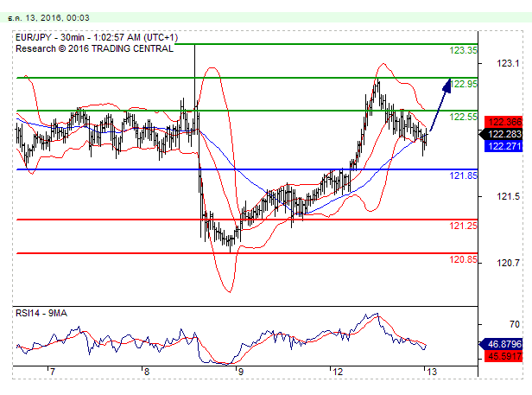Click the red 120.85 support label
The height and width of the screenshot is (395, 532).
(463, 259)
